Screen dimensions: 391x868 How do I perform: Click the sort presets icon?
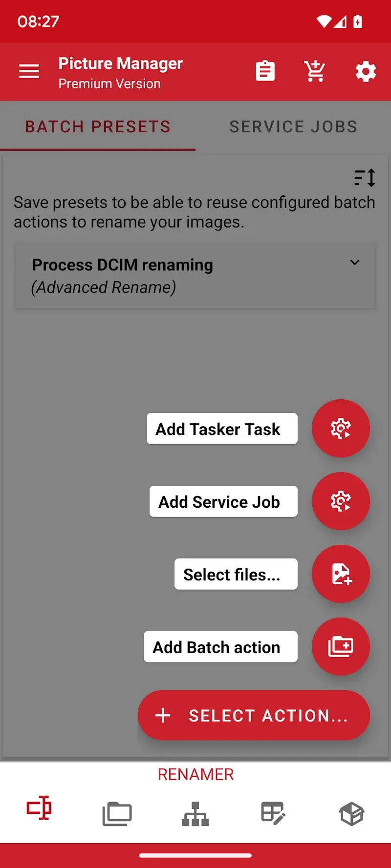(x=365, y=178)
